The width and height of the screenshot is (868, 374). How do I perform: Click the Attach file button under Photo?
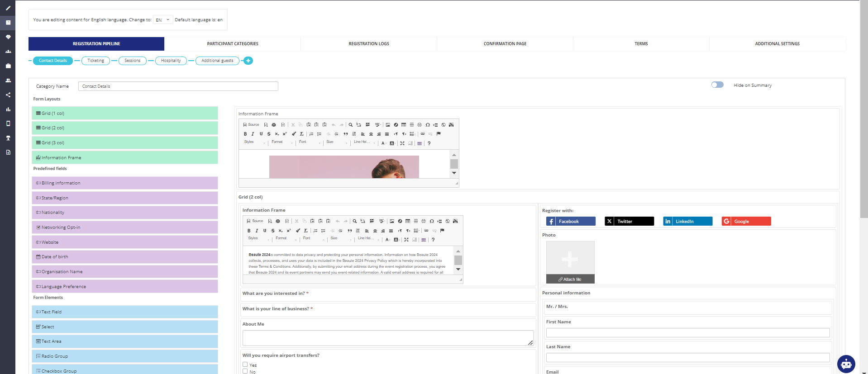pyautogui.click(x=570, y=279)
